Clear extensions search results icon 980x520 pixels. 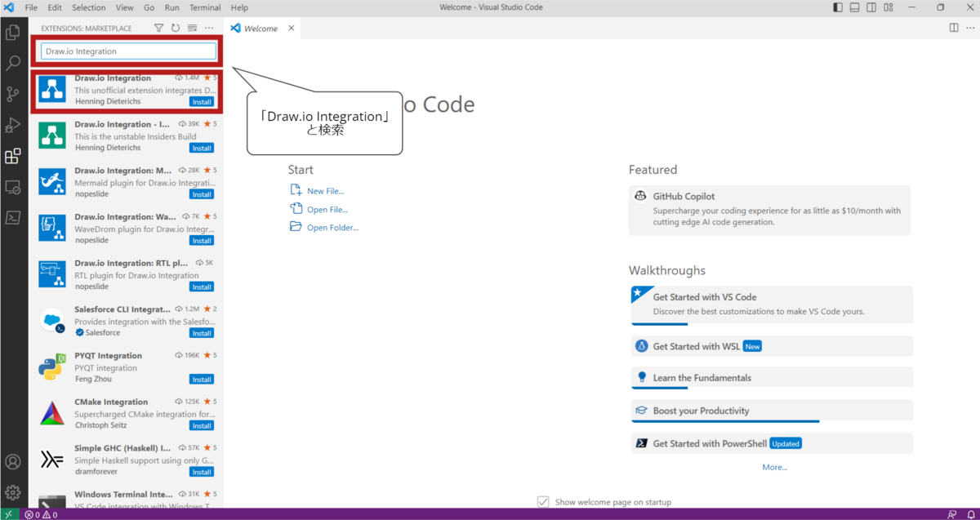(x=193, y=28)
